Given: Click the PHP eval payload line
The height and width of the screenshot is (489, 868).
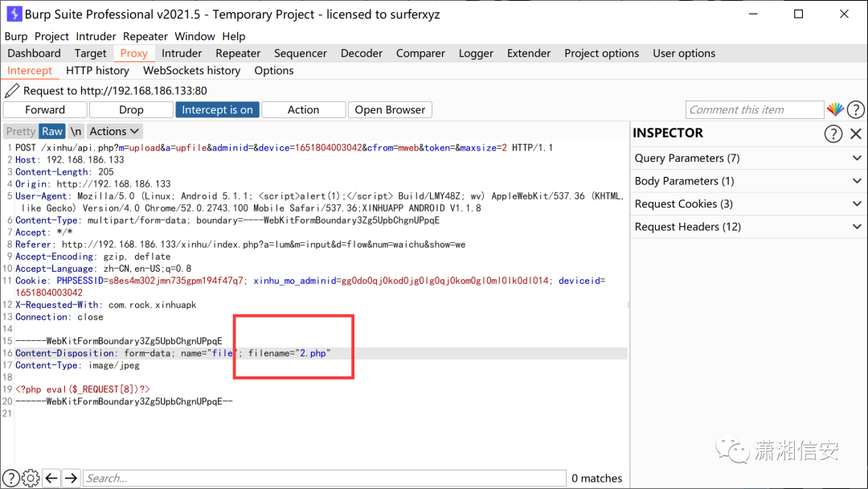Looking at the screenshot, I should coord(83,389).
